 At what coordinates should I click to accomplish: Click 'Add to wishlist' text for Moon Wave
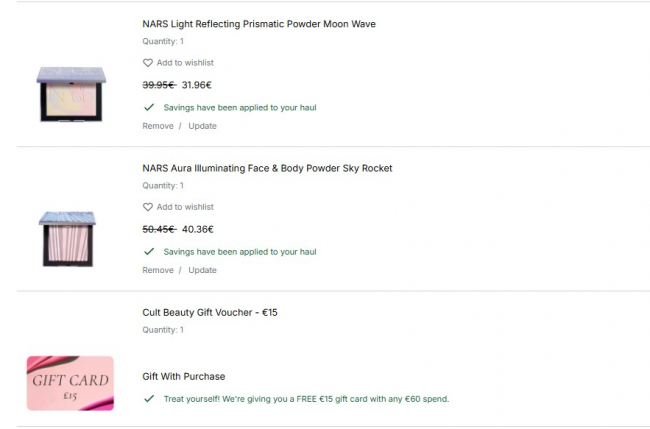[185, 63]
